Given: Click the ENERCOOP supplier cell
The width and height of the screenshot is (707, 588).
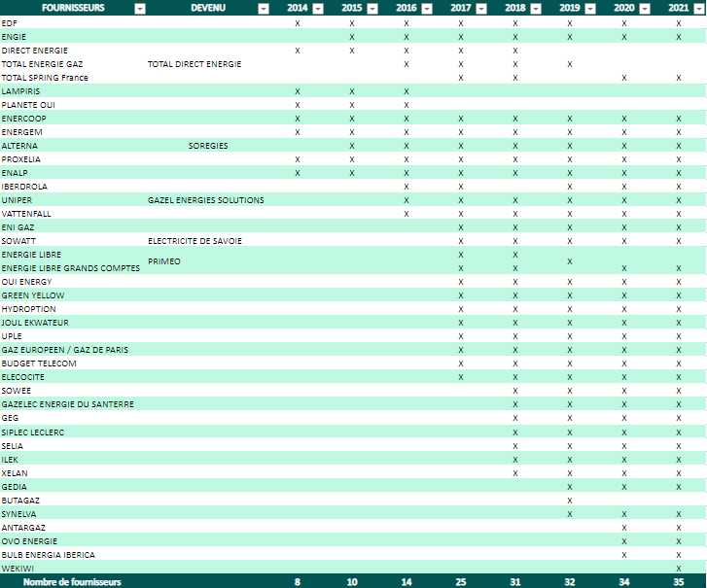Looking at the screenshot, I should [73, 118].
